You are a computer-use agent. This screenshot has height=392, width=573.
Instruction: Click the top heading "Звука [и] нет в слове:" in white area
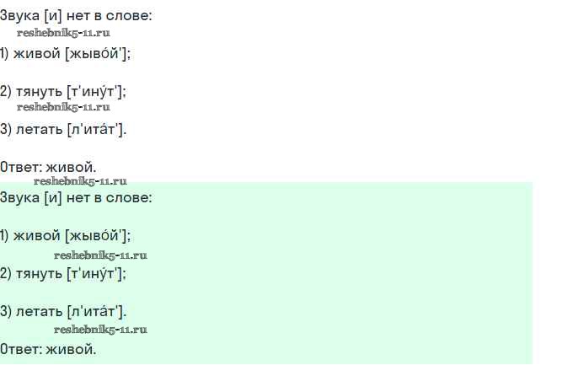[x=76, y=15]
